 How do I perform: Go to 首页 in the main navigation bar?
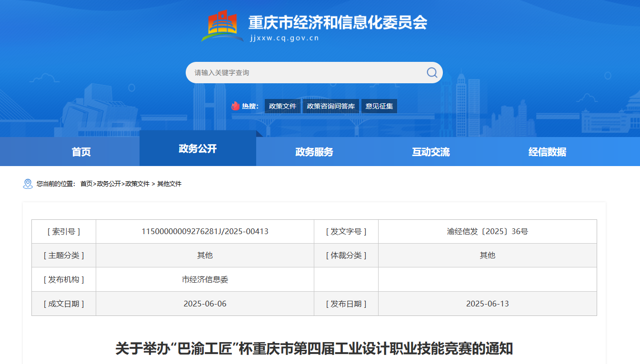pyautogui.click(x=81, y=152)
